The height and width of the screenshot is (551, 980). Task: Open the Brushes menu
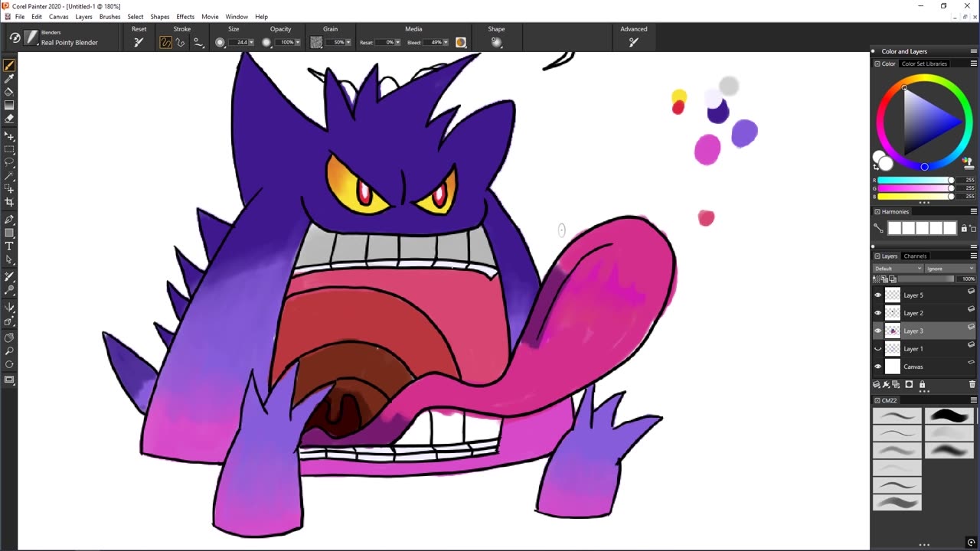pos(109,16)
